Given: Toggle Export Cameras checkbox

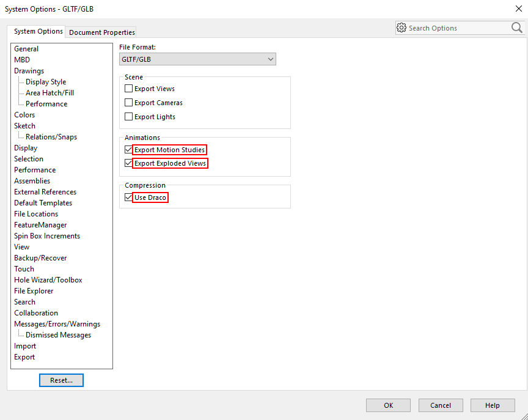Looking at the screenshot, I should [x=129, y=103].
